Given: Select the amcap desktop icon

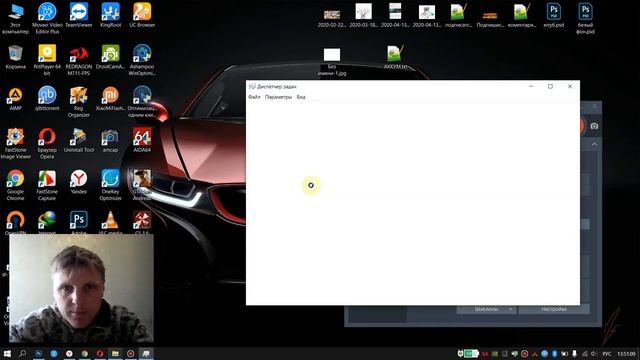Looking at the screenshot, I should tap(111, 141).
